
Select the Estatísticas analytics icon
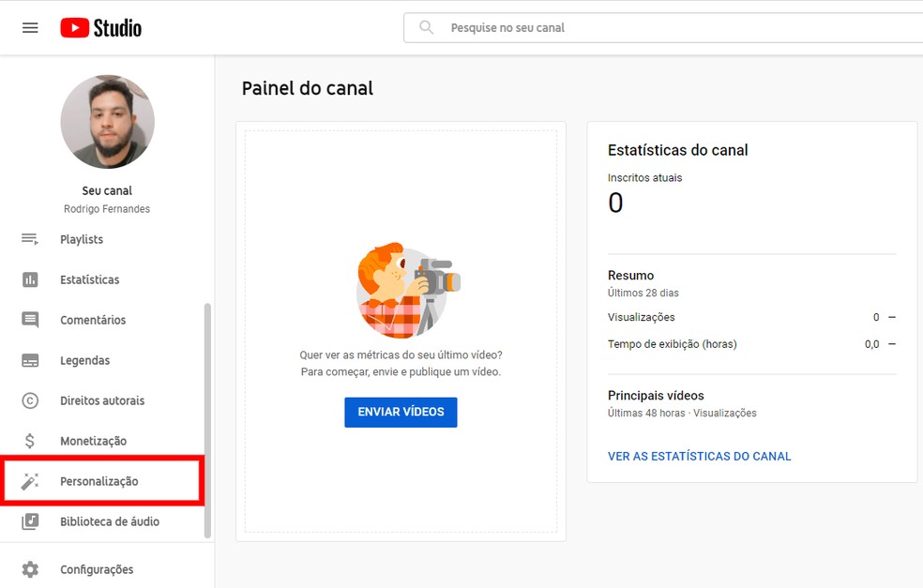(x=28, y=279)
